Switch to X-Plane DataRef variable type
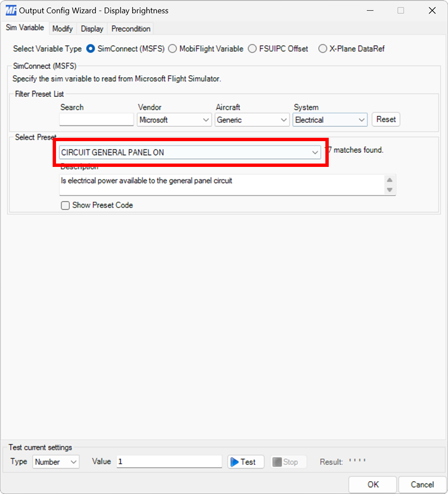 pos(323,49)
